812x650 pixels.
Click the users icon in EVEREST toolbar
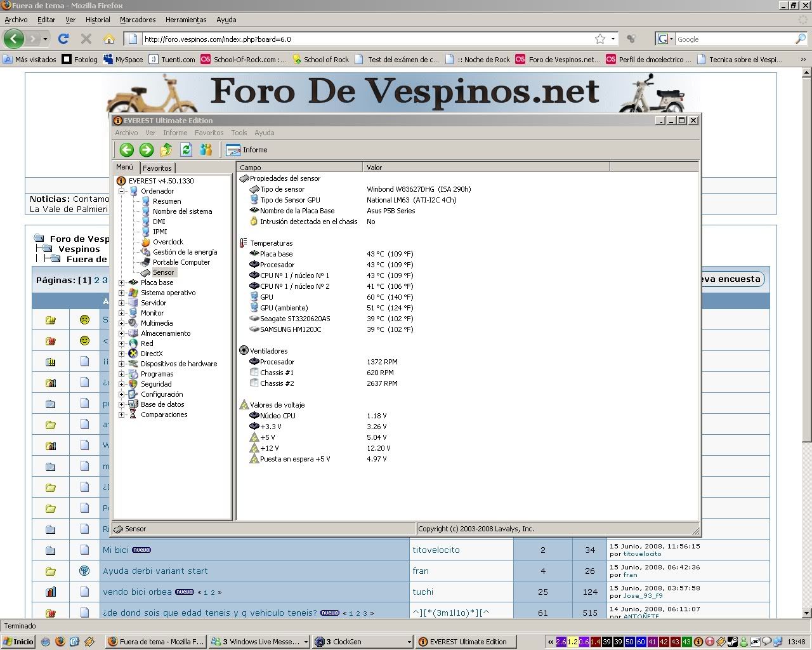[206, 150]
